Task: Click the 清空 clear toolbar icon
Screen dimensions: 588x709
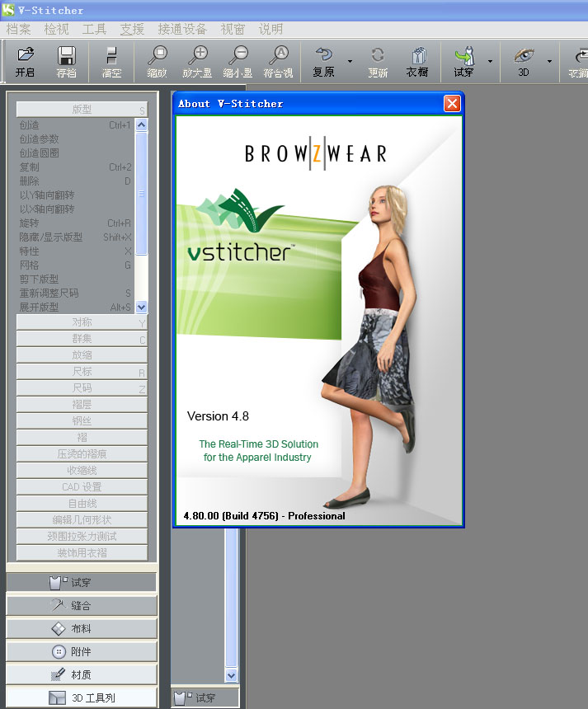Action: [x=111, y=55]
